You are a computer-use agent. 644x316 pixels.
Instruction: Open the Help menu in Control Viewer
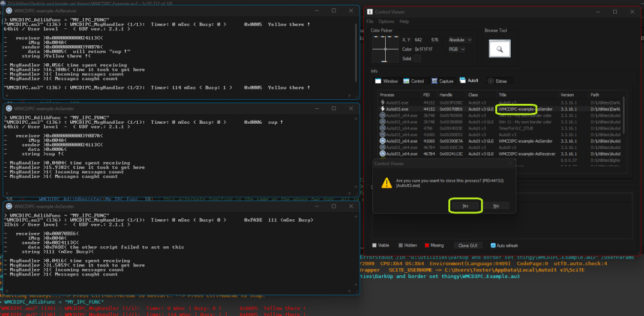[x=404, y=21]
